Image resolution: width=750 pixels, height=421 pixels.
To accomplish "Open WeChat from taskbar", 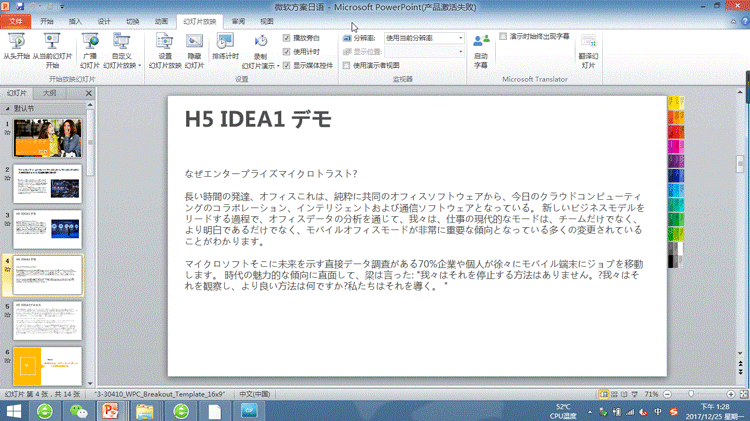I will pos(79,411).
